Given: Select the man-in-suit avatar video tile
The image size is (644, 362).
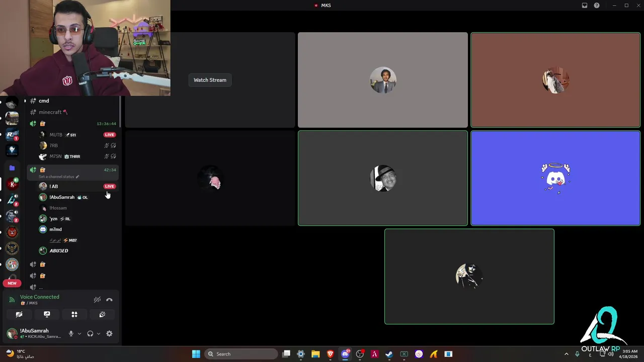Looking at the screenshot, I should [383, 80].
